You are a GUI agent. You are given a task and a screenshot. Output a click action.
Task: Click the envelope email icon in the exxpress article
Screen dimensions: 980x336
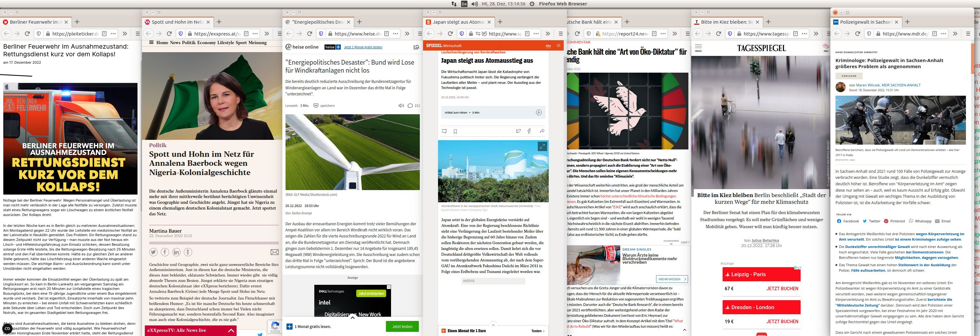pyautogui.click(x=274, y=252)
